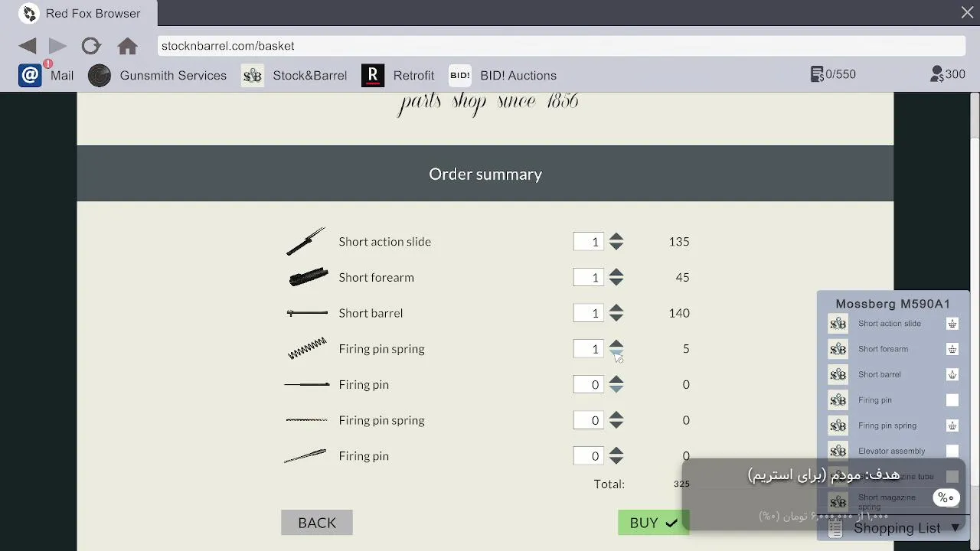The image size is (980, 551).
Task: Click the Short forearm quantity field
Action: click(x=588, y=277)
